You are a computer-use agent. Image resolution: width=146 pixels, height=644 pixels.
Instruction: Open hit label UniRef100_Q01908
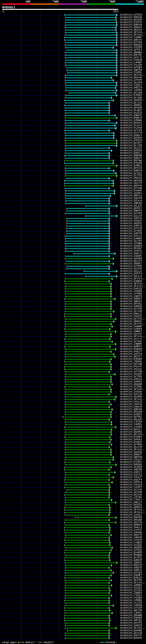(x=131, y=20)
